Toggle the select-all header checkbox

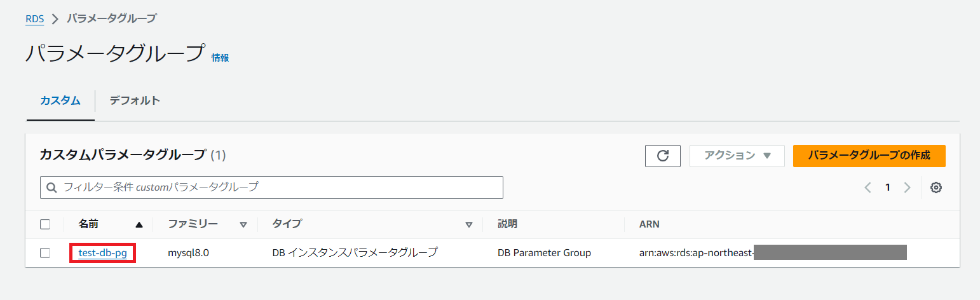coord(45,224)
